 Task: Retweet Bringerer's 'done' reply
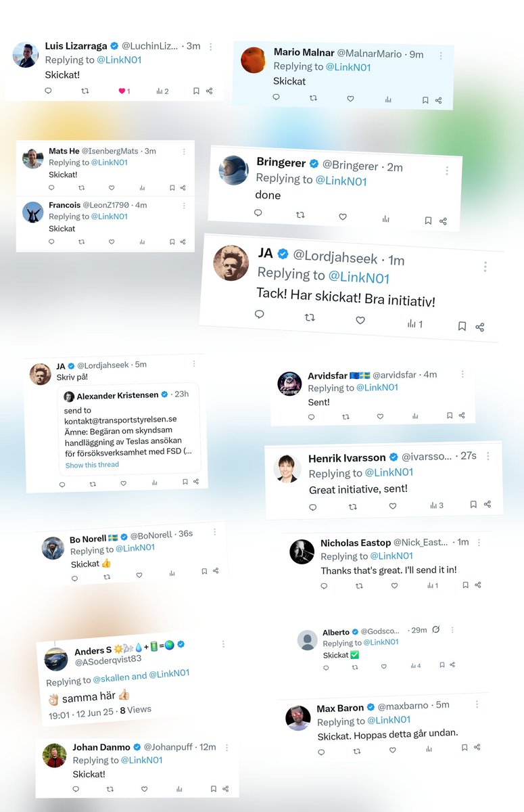[x=300, y=215]
